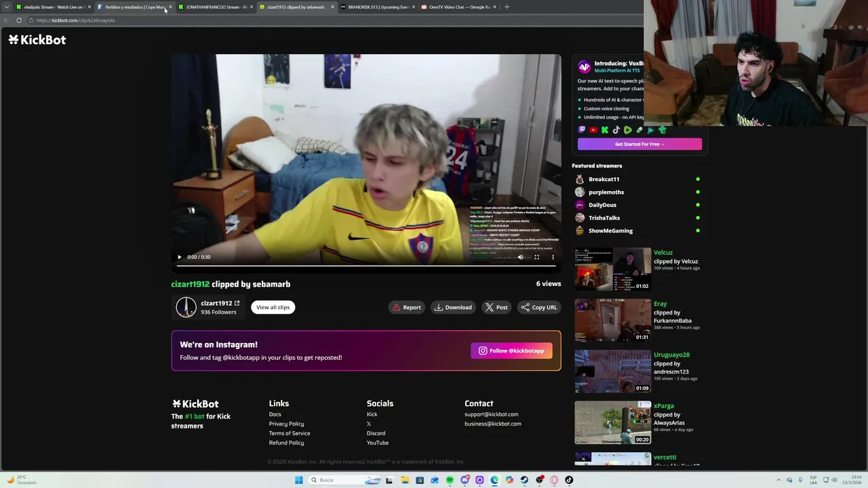Reload the page
The image size is (868, 488).
19,20
